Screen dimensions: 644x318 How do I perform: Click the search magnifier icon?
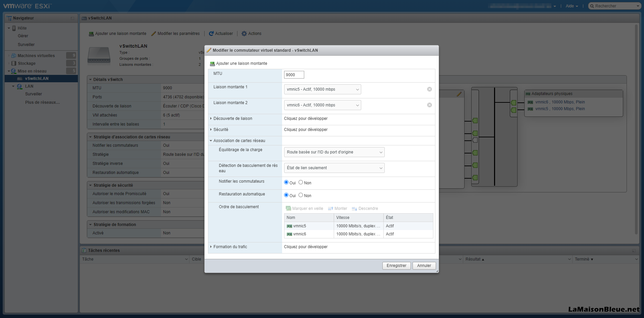(x=592, y=6)
